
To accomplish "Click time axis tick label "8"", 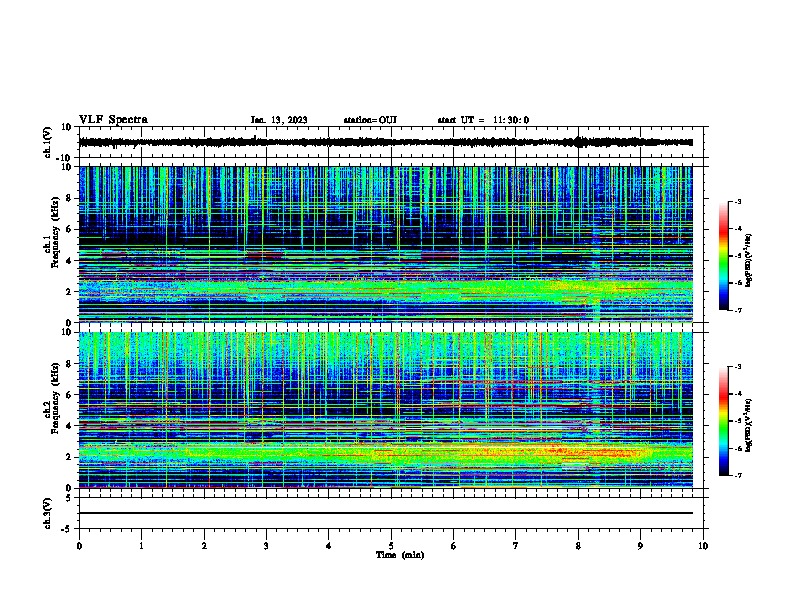I will tap(578, 546).
